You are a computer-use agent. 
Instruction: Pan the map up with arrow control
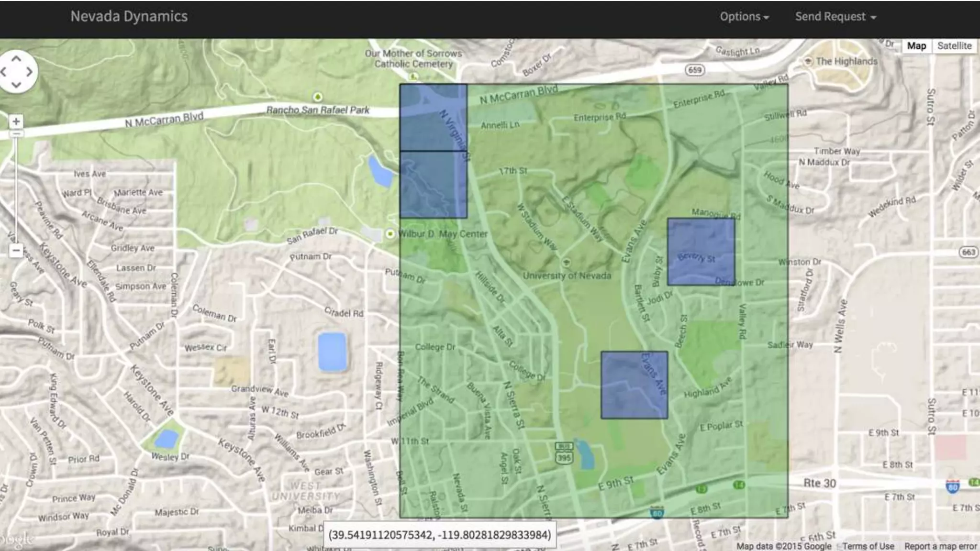point(16,59)
